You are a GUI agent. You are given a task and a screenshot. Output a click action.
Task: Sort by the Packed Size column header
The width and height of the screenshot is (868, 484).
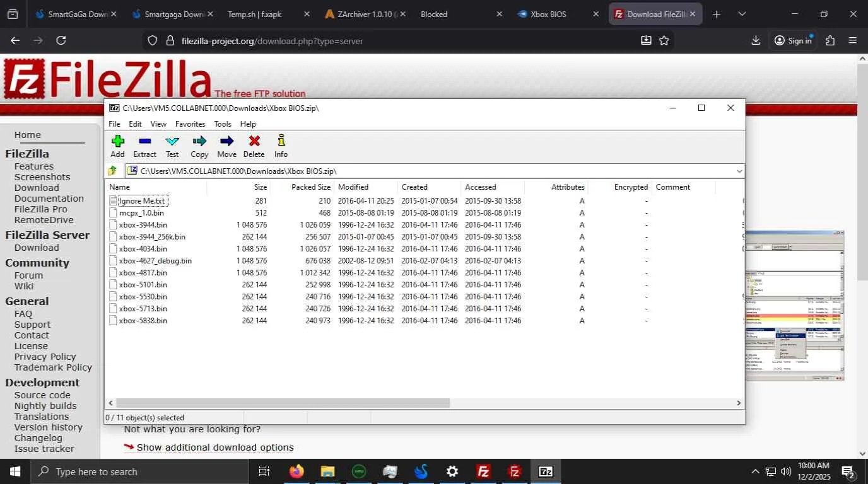pyautogui.click(x=302, y=187)
